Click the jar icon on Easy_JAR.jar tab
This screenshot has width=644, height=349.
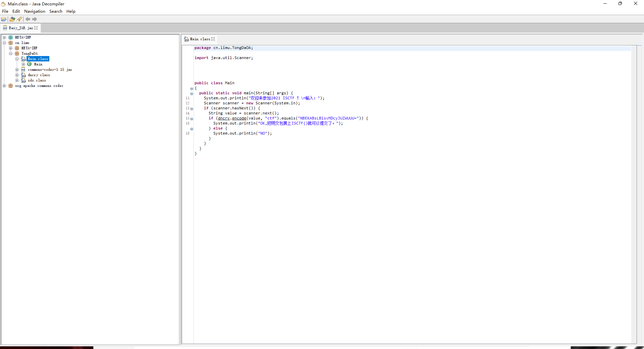tap(5, 28)
